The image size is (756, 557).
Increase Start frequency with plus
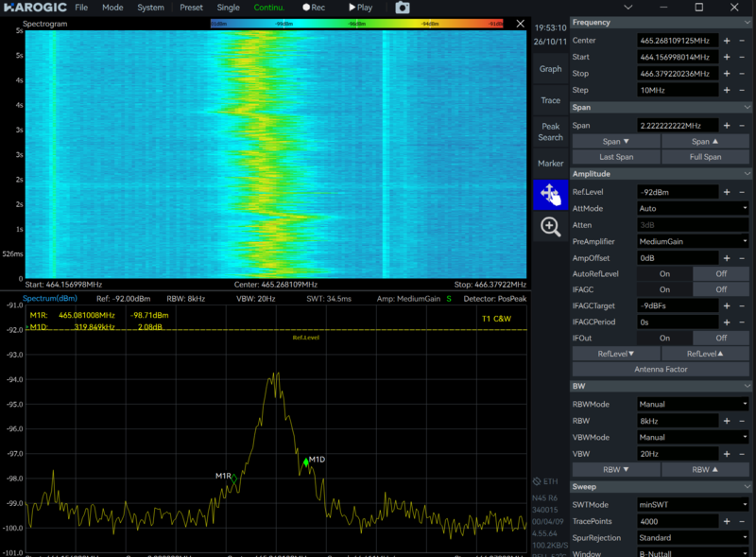pos(727,58)
